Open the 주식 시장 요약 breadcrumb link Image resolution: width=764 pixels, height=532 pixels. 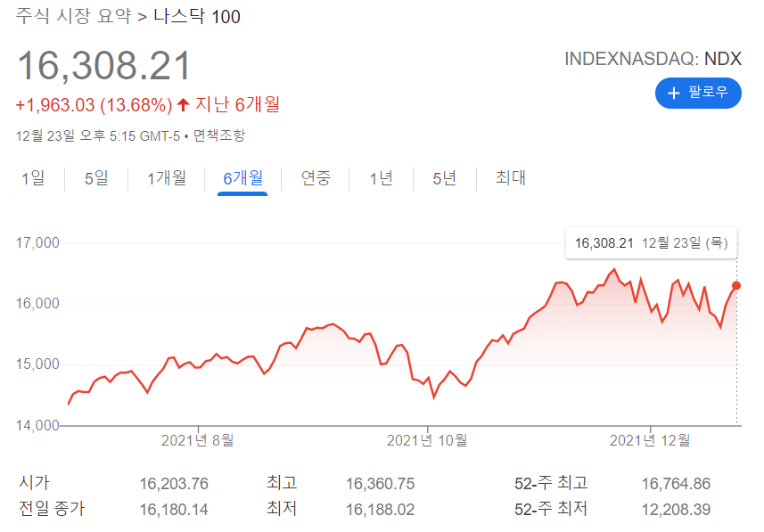[x=74, y=16]
